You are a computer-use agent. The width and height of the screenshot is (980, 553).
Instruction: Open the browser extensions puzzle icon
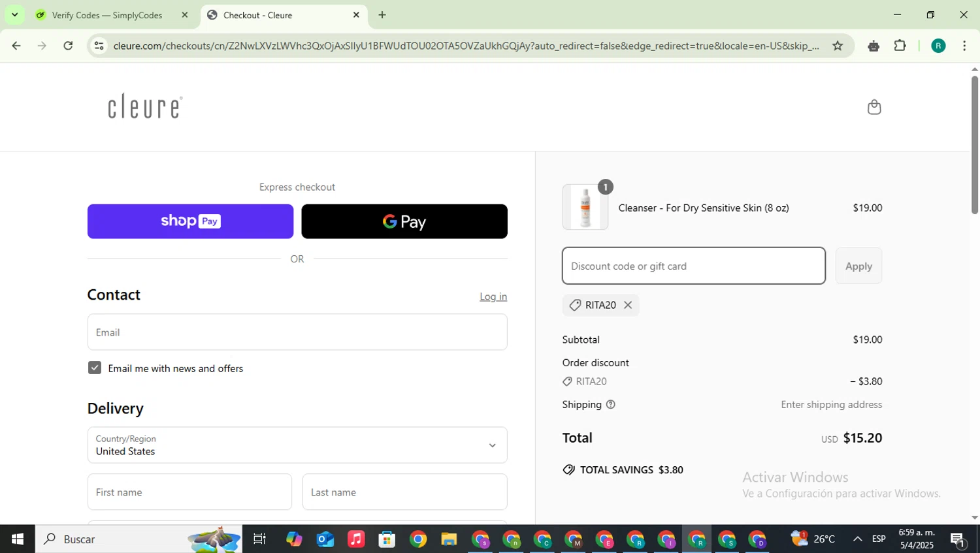[900, 46]
